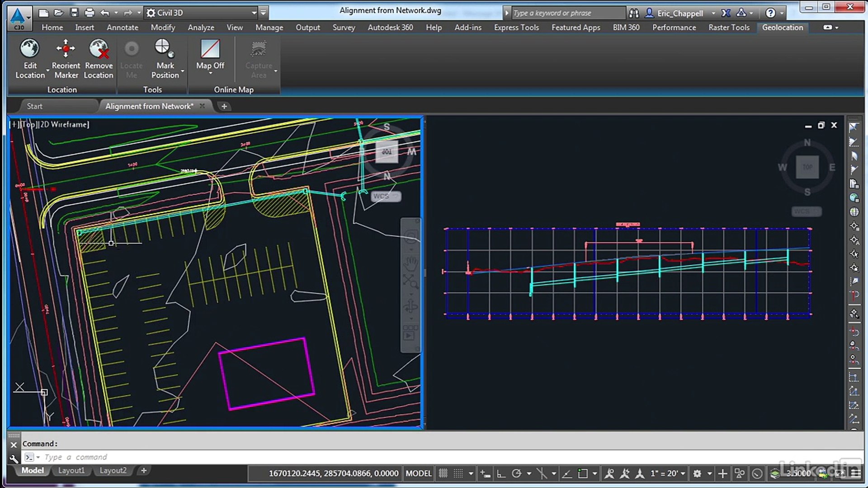Screen dimensions: 868x488
Task: Click the Plot printer icon
Action: click(90, 13)
